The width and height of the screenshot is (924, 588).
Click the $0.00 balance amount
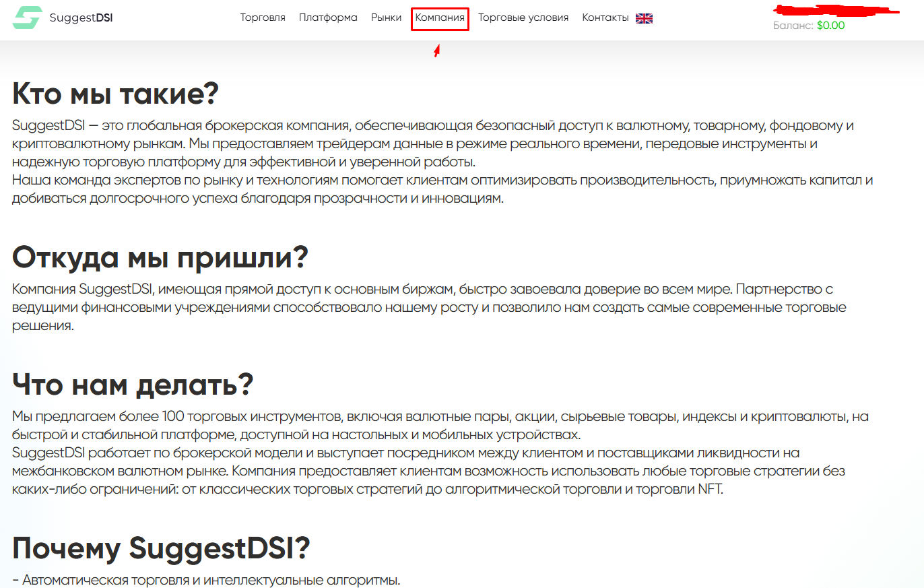[x=830, y=26]
